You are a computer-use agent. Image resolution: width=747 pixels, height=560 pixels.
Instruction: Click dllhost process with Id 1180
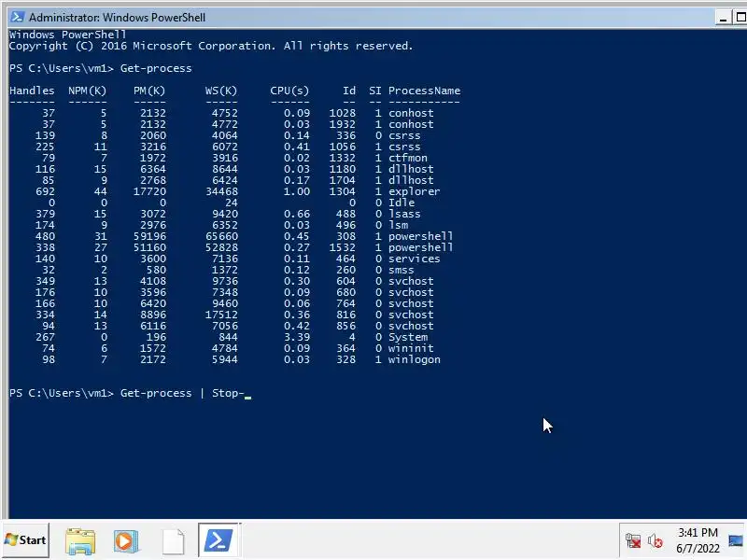tap(411, 169)
